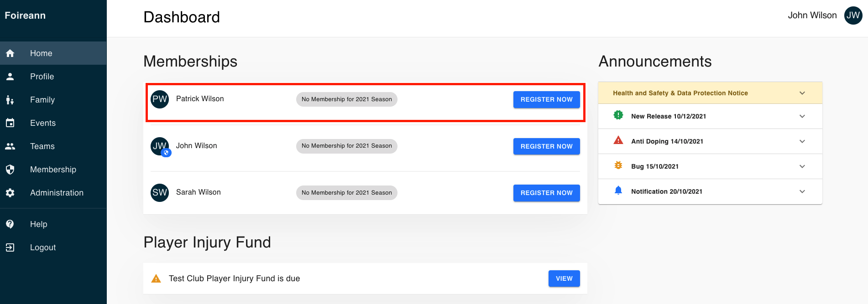Click the Bug 15/10/2021 title
This screenshot has height=304, width=868.
655,166
